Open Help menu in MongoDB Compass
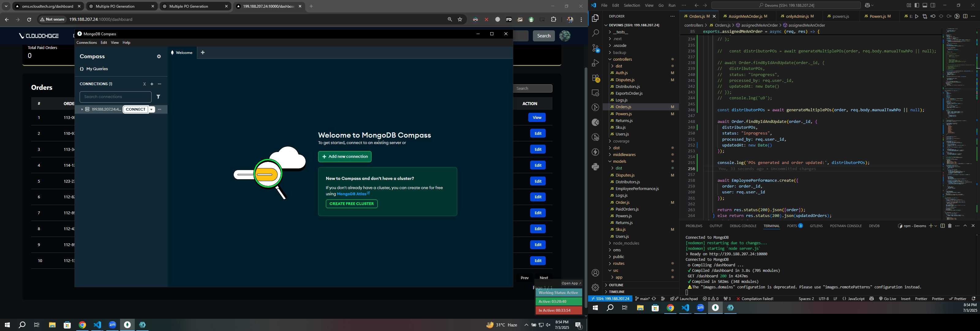Image resolution: width=980 pixels, height=331 pixels. click(126, 43)
